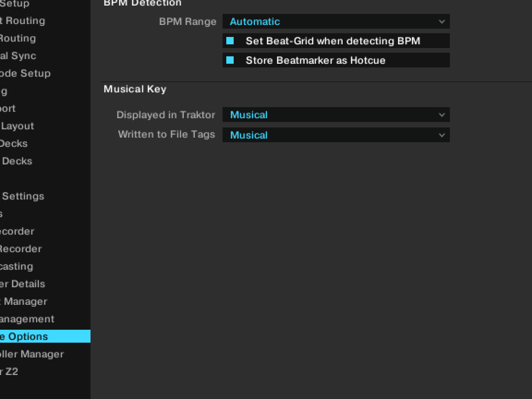Switch to File Management preferences

(27, 319)
